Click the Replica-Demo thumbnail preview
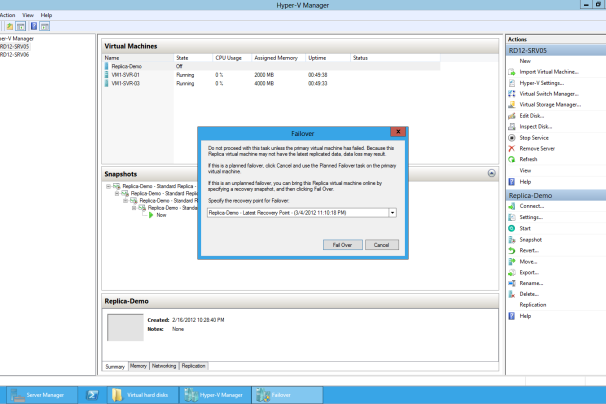The image size is (606, 404). coord(125,327)
